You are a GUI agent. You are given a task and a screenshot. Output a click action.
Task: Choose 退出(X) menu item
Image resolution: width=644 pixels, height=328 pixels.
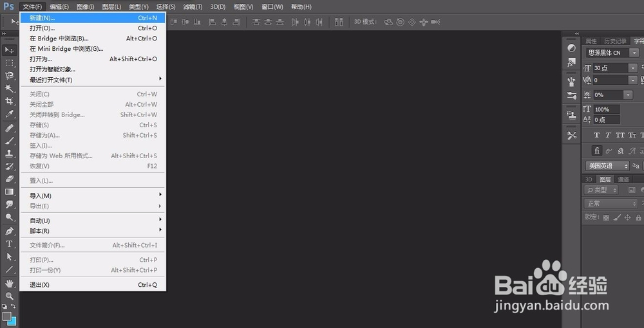[93, 285]
